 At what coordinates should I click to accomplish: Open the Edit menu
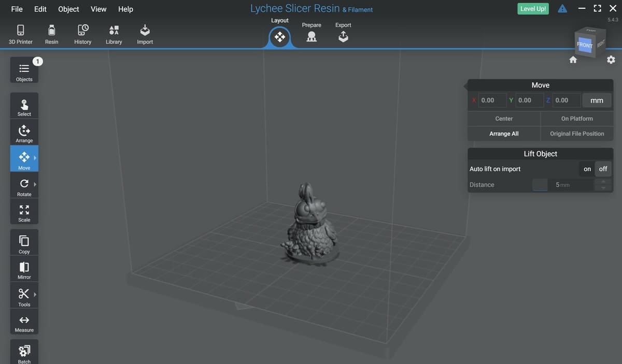40,9
